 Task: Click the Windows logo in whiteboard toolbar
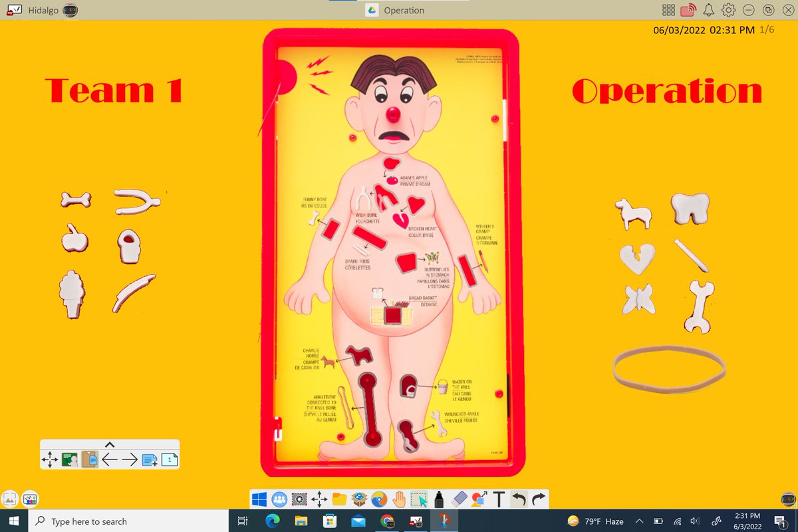259,499
